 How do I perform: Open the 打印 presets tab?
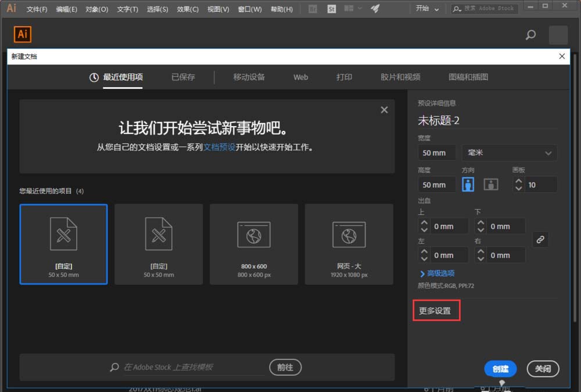pyautogui.click(x=344, y=77)
